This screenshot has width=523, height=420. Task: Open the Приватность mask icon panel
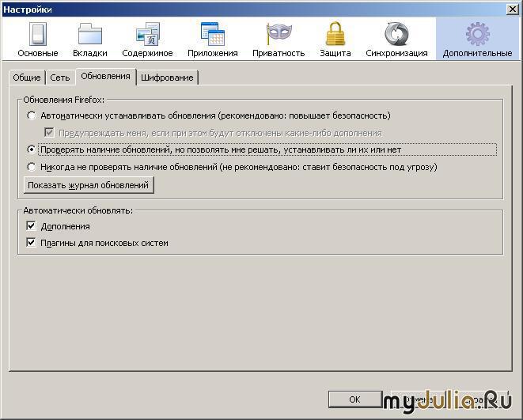pos(279,40)
